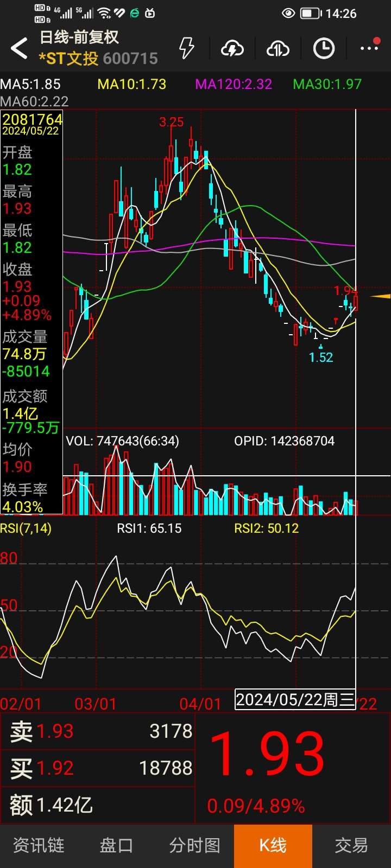This screenshot has height=868, width=391.
Task: Tap the cloud sync arrows icon
Action: pos(278,49)
